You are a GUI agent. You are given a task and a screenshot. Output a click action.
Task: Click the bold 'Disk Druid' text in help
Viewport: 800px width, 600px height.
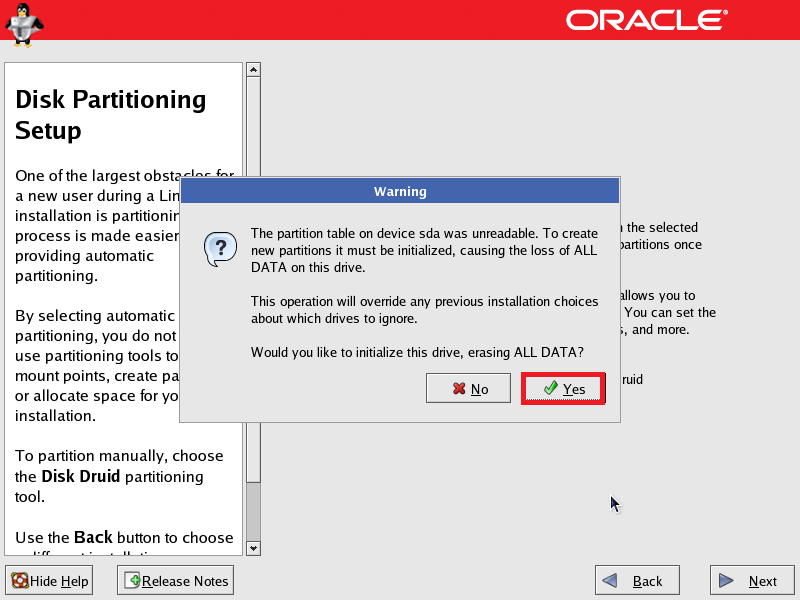click(x=81, y=476)
